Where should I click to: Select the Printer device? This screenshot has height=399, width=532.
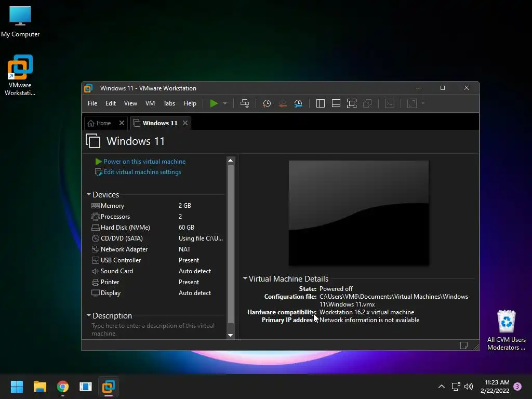(x=157, y=282)
